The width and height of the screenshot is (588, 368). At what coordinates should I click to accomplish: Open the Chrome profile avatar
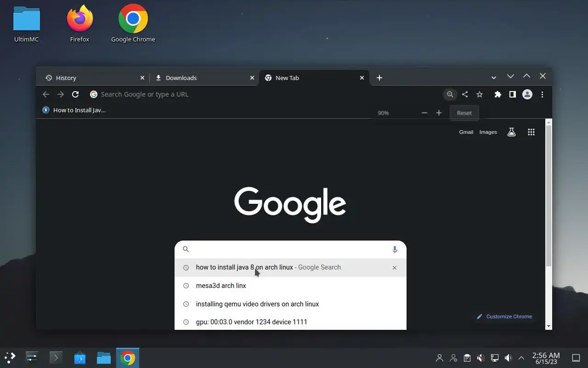(x=527, y=94)
